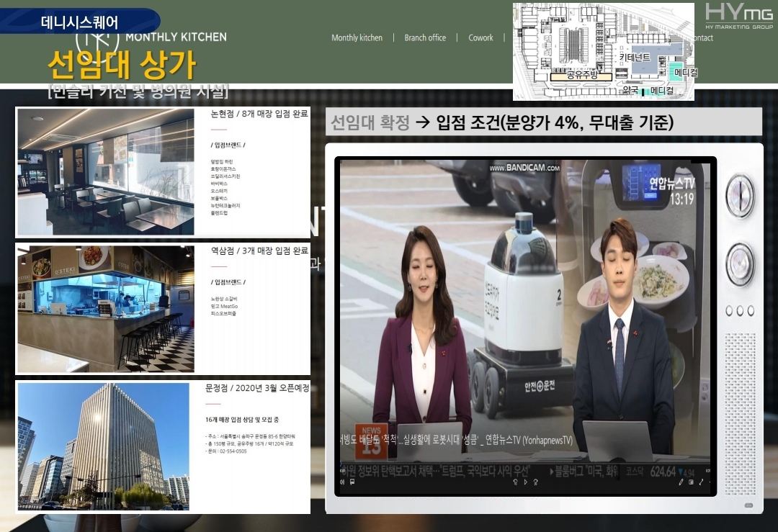Image resolution: width=778 pixels, height=532 pixels.
Task: Select the Cowork navigation link
Action: click(480, 38)
